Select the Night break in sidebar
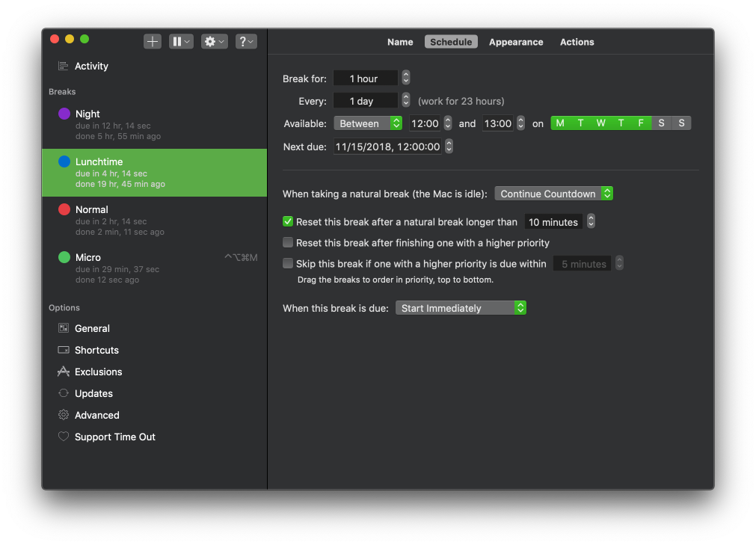756x545 pixels. pyautogui.click(x=154, y=125)
